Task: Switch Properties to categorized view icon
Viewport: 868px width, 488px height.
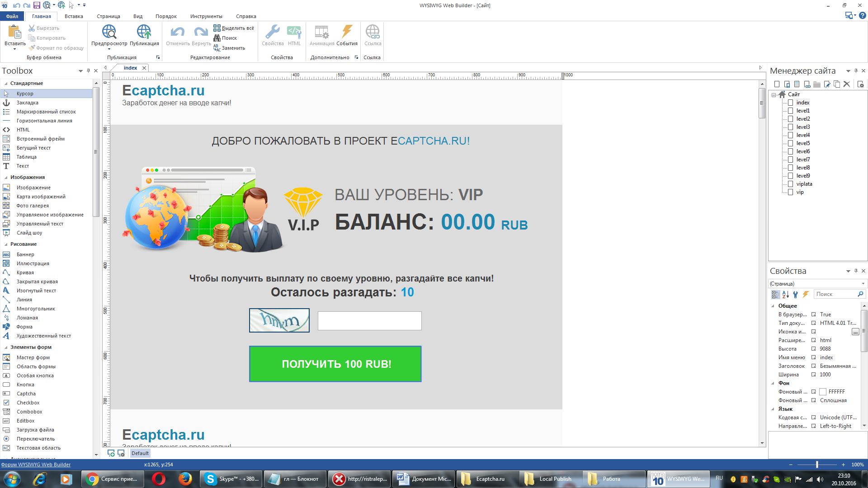Action: coord(775,294)
